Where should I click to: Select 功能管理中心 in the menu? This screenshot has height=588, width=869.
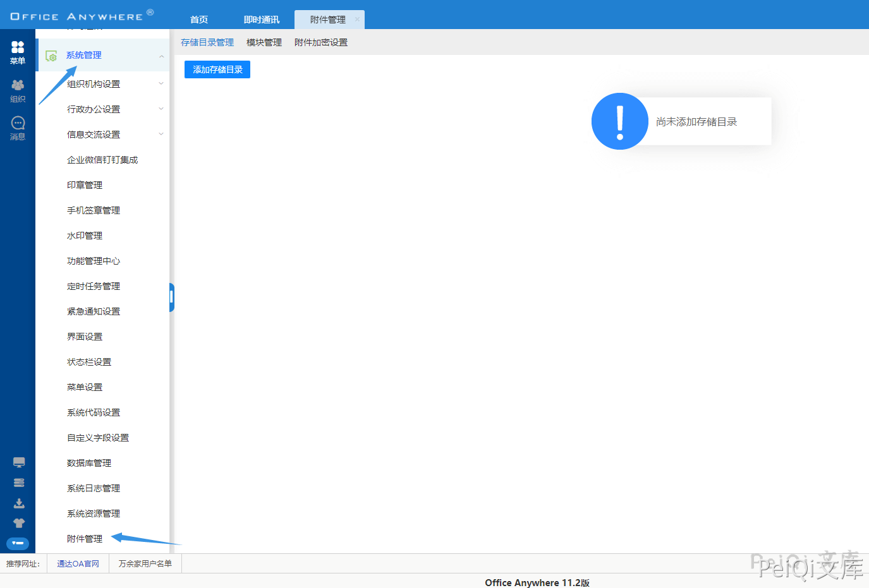click(94, 261)
